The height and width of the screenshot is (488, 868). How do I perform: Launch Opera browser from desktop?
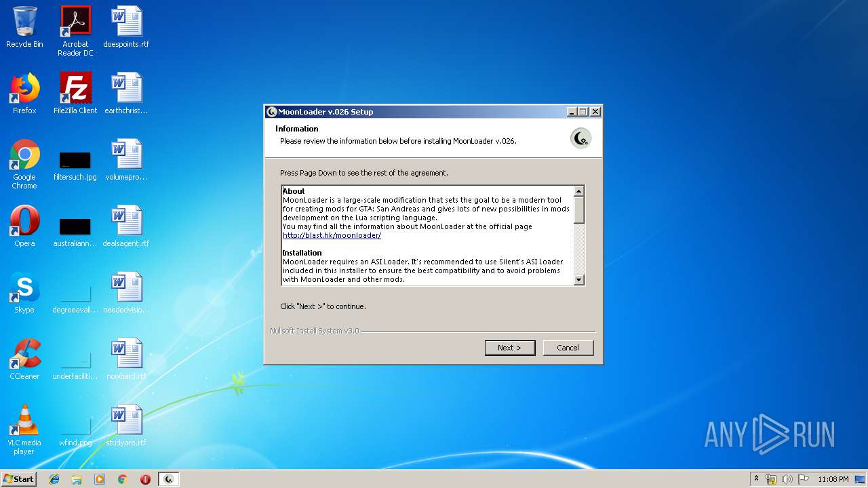pos(24,226)
